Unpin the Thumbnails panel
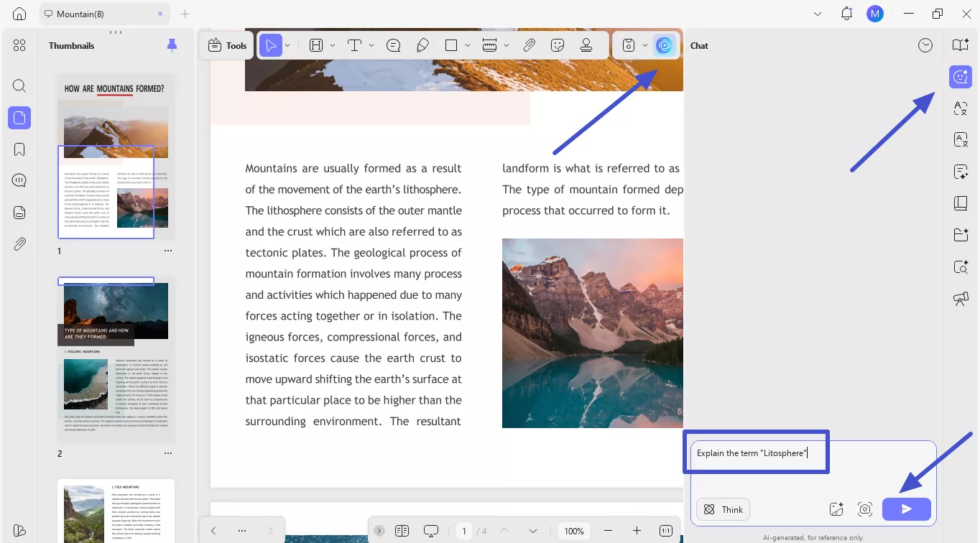The height and width of the screenshot is (543, 980). coord(172,45)
